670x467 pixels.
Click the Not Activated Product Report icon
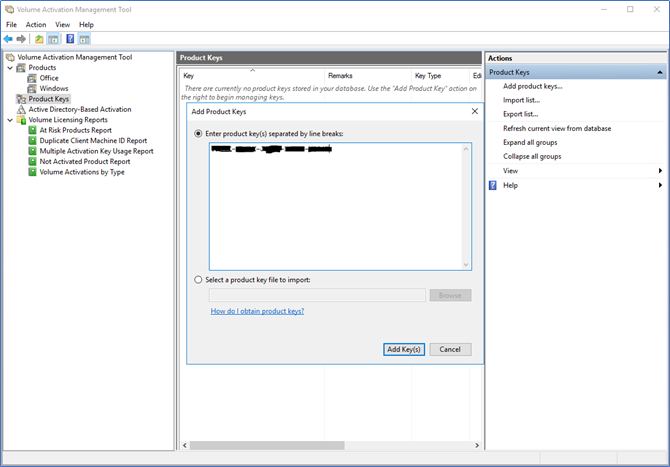(x=32, y=162)
